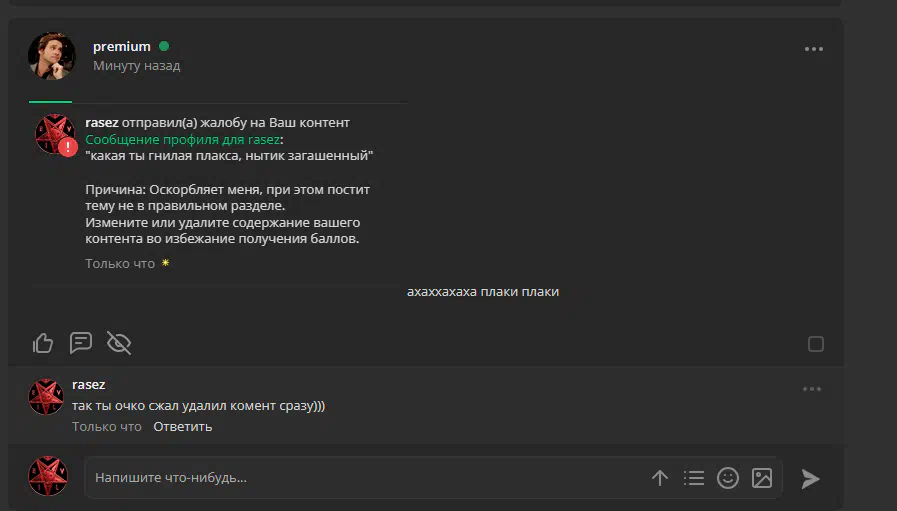Send the comment with arrow icon
The height and width of the screenshot is (511, 897).
coord(810,478)
